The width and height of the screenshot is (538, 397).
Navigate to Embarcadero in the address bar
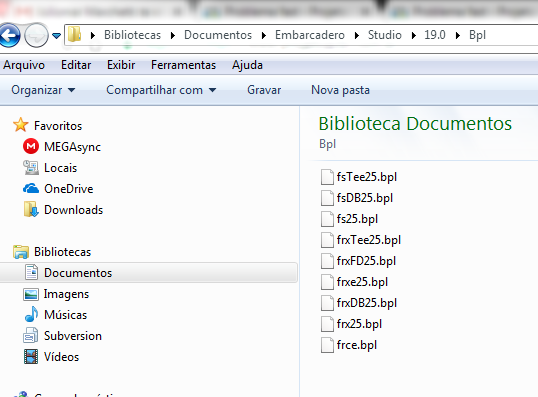[310, 35]
